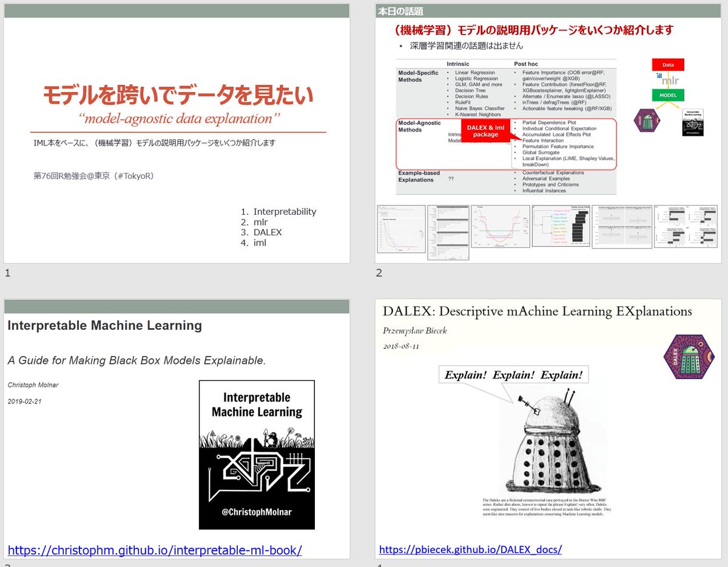Open the pbiecek.github.io DALEX_docs link
728x567 pixels.
pyautogui.click(x=470, y=550)
